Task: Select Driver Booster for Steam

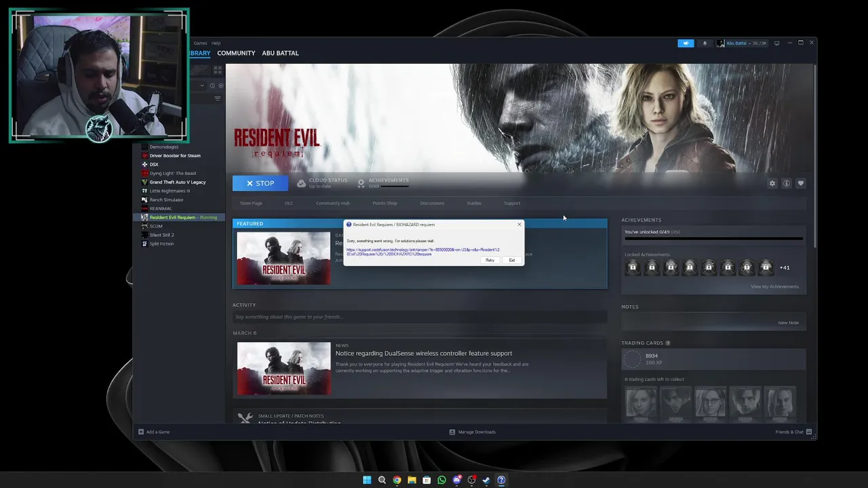Action: [175, 156]
